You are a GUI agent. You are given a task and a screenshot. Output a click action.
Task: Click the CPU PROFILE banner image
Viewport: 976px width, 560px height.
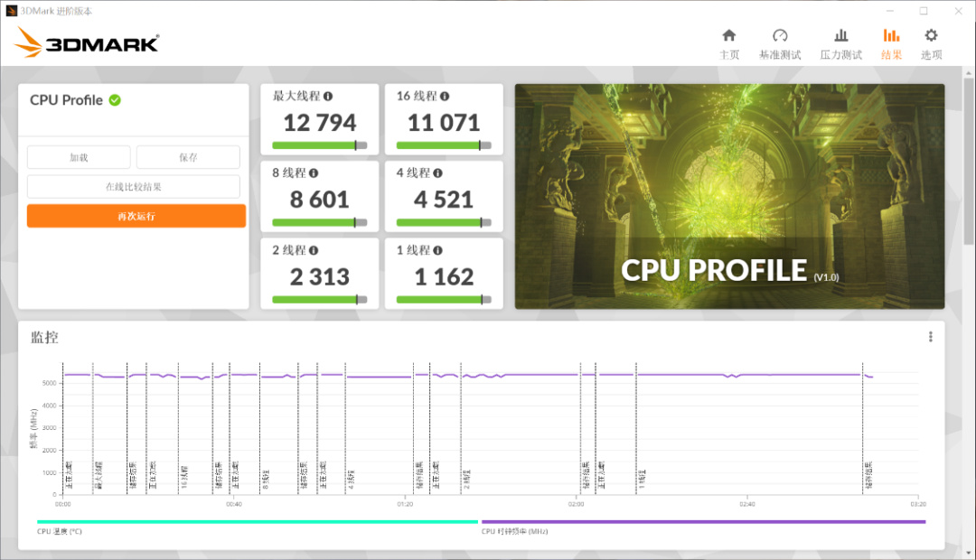(x=729, y=197)
